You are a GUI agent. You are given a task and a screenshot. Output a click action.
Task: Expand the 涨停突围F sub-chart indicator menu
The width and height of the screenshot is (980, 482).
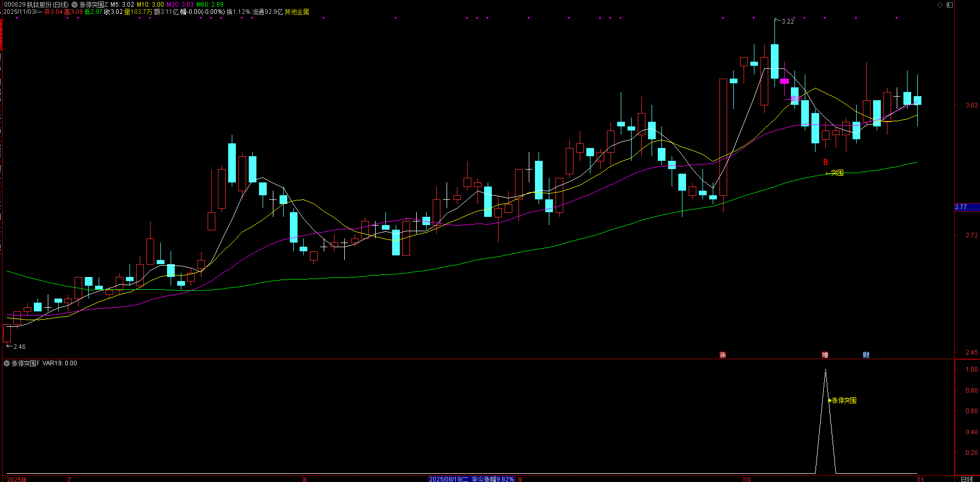click(7, 363)
